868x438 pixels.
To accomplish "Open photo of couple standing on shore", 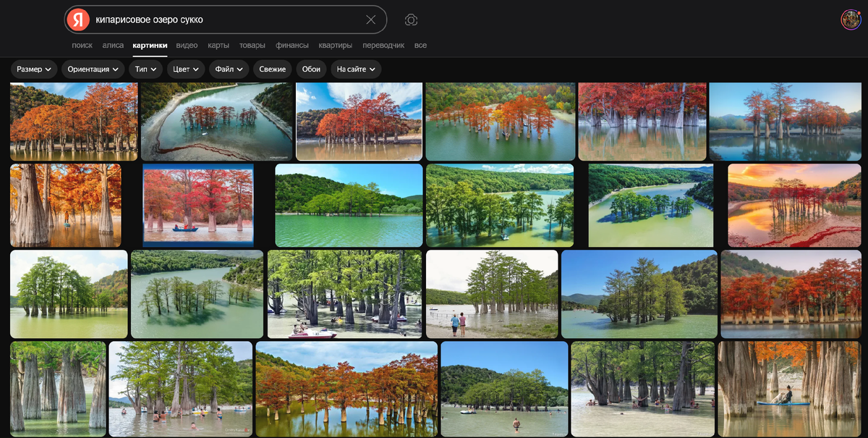I will pos(492,295).
